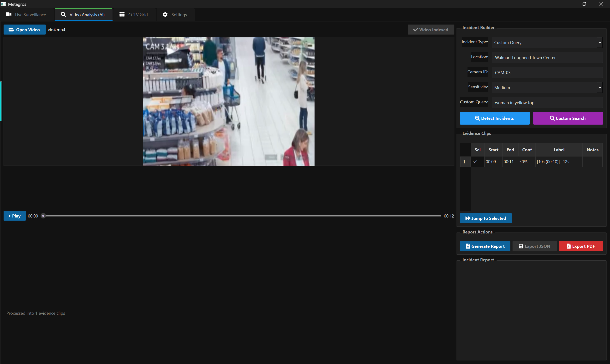The width and height of the screenshot is (610, 364).
Task: Click the video timeline seek slider
Action: (242, 216)
